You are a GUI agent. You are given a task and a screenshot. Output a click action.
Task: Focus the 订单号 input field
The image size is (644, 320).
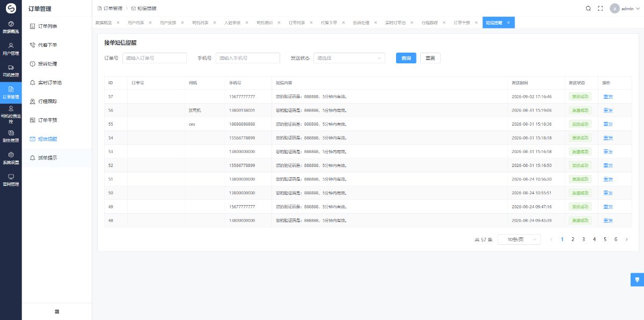pyautogui.click(x=155, y=58)
